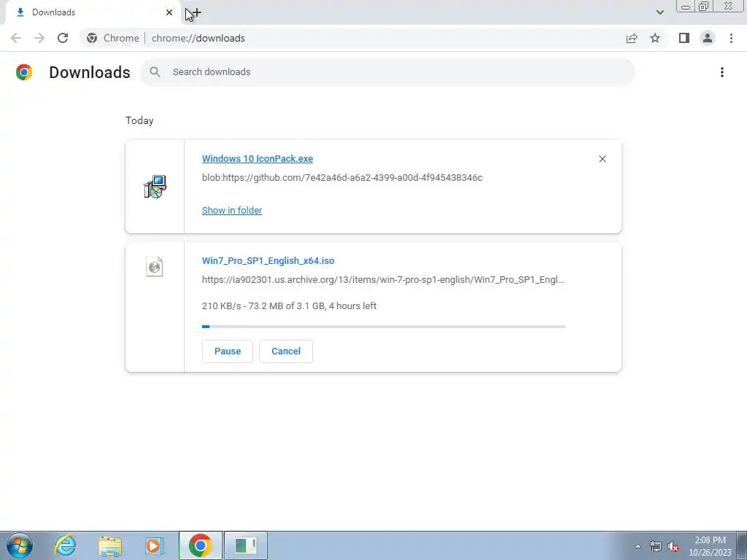
Task: Close the Downloads tab
Action: click(x=169, y=12)
